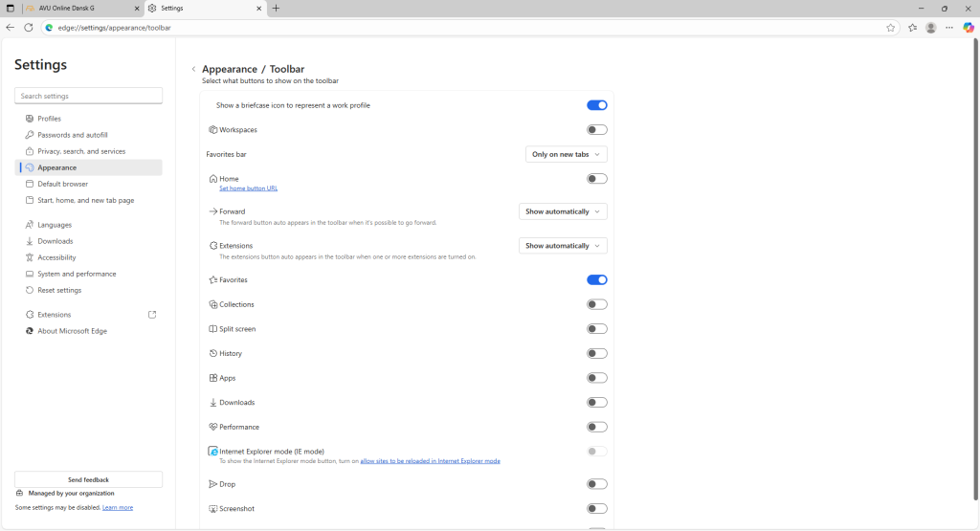Expand the Extensions button dropdown
The image size is (980, 531).
tap(563, 246)
